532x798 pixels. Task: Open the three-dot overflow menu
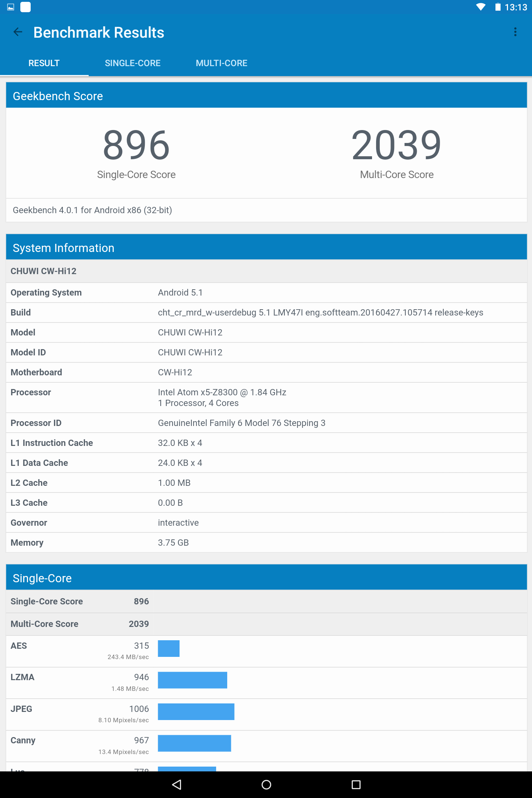[x=515, y=32]
